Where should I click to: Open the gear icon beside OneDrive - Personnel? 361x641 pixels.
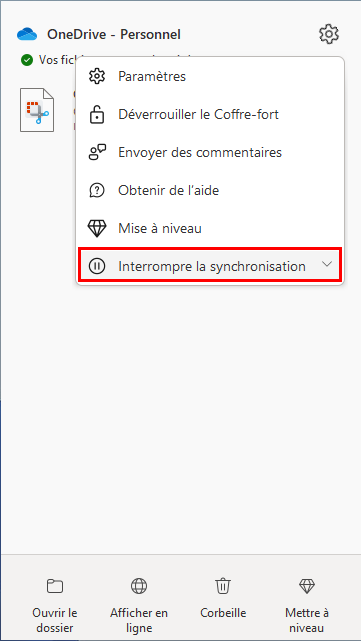coord(329,34)
